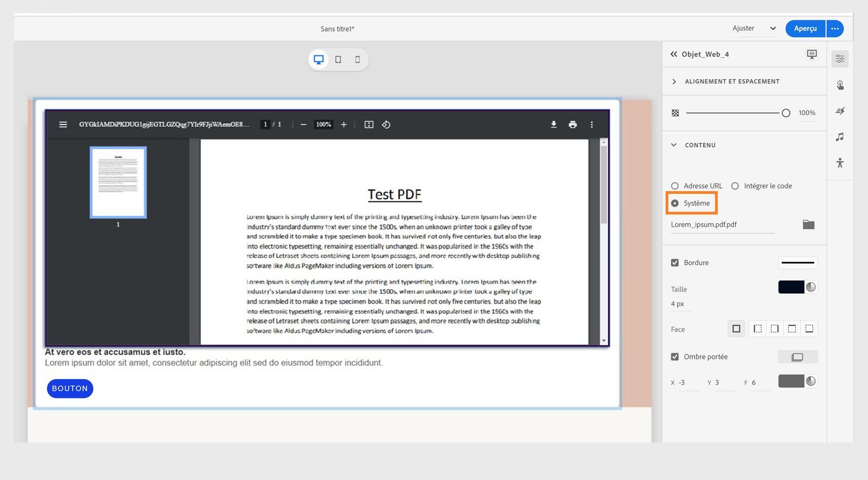Select Intégrer le code radio option
The height and width of the screenshot is (480, 868).
pyautogui.click(x=735, y=186)
